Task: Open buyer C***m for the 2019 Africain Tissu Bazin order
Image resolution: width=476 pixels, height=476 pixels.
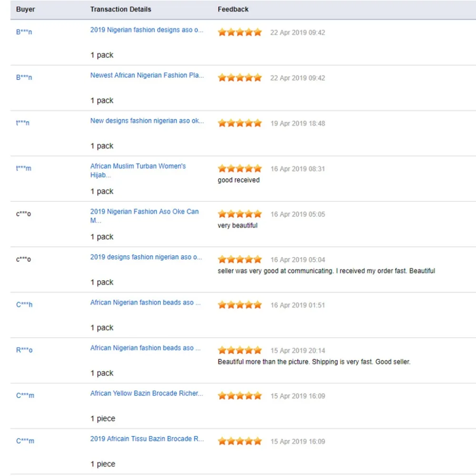Action: click(x=25, y=441)
